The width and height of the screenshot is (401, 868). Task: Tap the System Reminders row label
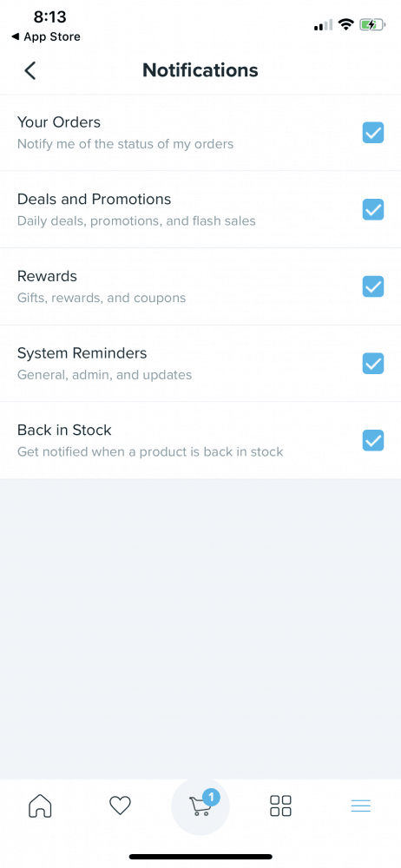point(82,353)
